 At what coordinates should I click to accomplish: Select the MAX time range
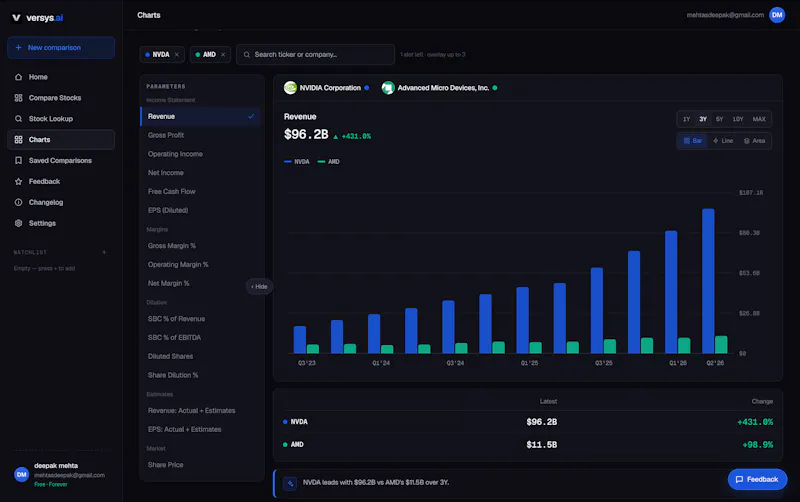759,119
